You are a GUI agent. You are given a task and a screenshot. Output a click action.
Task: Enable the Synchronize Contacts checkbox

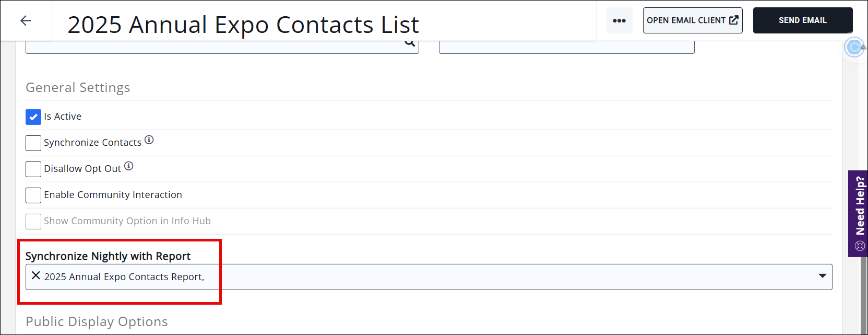[33, 143]
